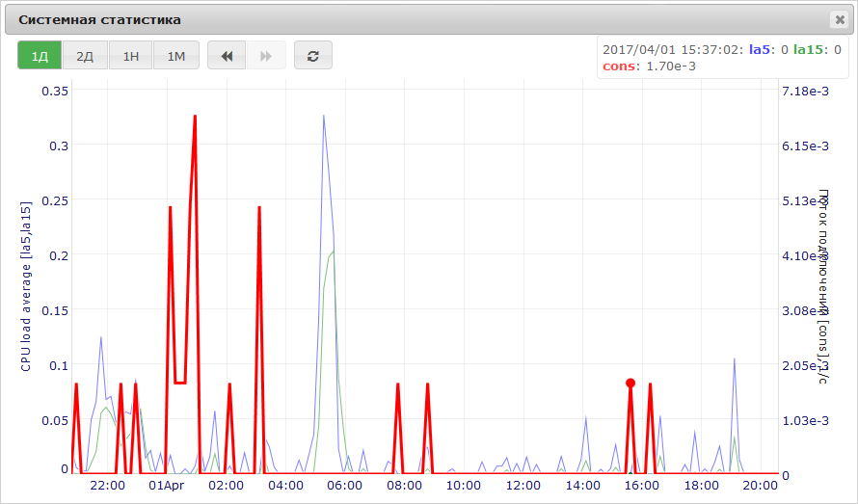Click the rewind (step back) double-arrow button
Screen dimensions: 858x504
pyautogui.click(x=227, y=56)
